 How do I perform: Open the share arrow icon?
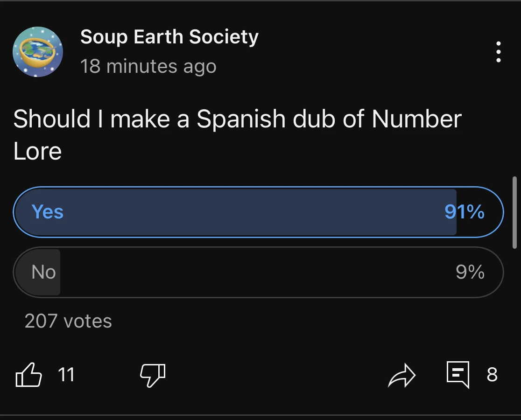pyautogui.click(x=402, y=374)
